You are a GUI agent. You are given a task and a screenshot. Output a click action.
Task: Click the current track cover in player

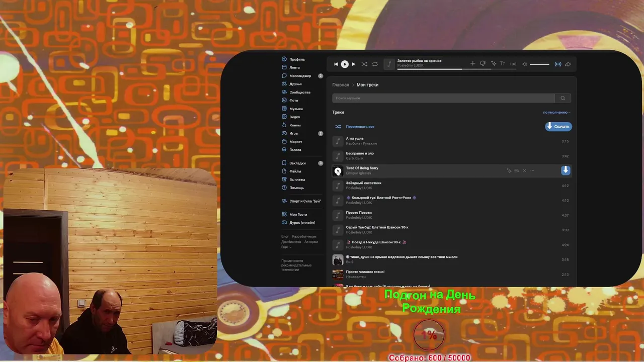[x=389, y=64]
